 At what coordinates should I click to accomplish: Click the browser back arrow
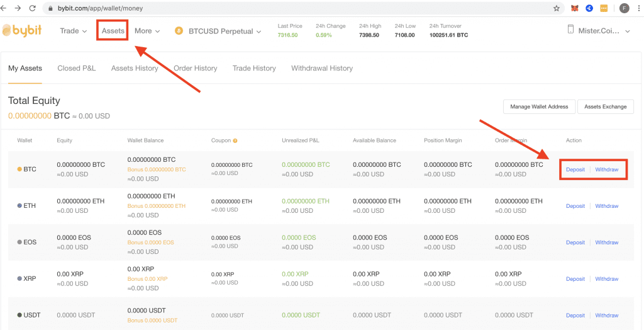7,9
